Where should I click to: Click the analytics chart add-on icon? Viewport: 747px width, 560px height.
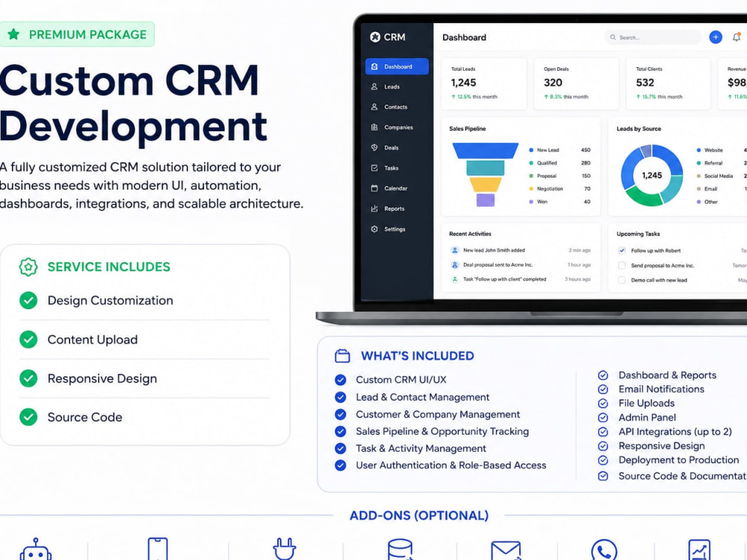coord(699,550)
